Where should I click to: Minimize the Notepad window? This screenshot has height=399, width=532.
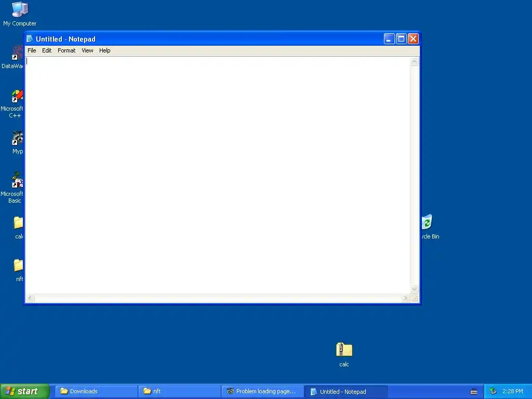tap(389, 38)
